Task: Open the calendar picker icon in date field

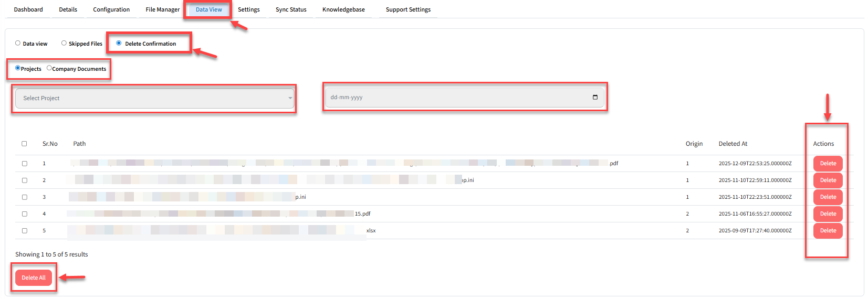Action: [595, 97]
